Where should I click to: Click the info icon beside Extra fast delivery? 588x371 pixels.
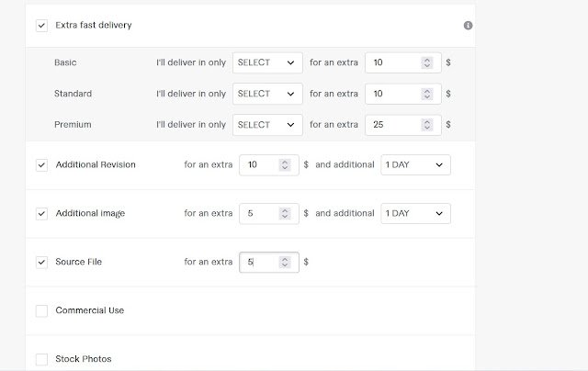[x=468, y=26]
